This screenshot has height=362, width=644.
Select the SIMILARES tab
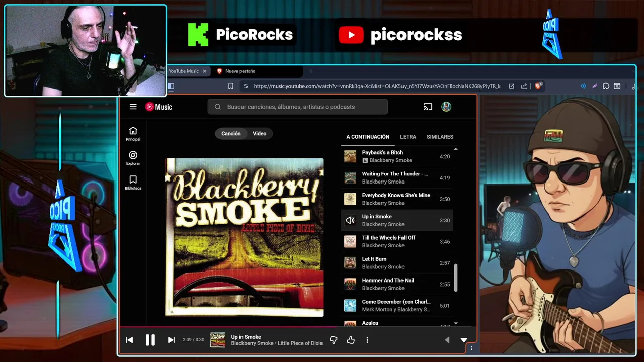pyautogui.click(x=440, y=137)
